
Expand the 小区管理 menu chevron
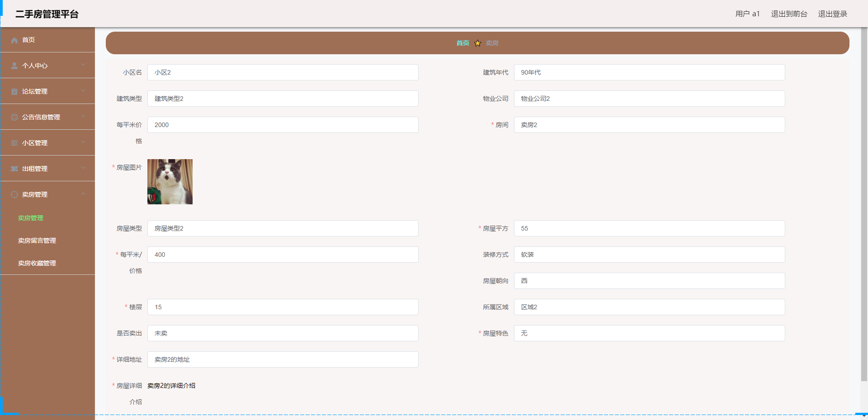tap(83, 142)
